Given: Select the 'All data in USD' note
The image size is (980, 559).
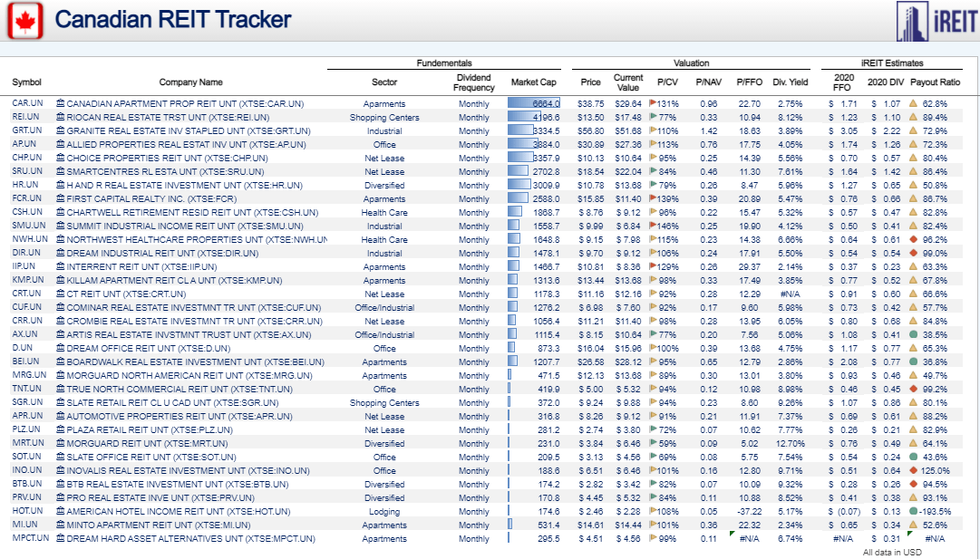Looking at the screenshot, I should point(892,552).
